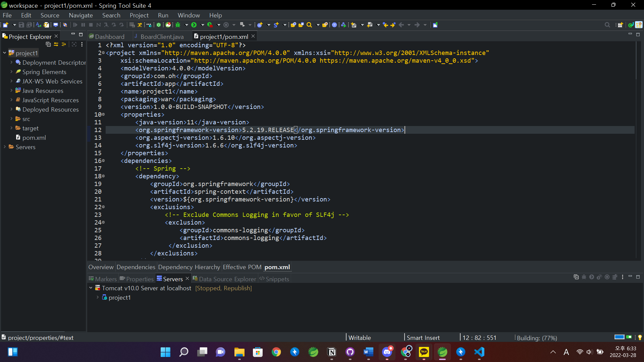
Task: Toggle Link with Editor in Project Explorer
Action: (56, 44)
